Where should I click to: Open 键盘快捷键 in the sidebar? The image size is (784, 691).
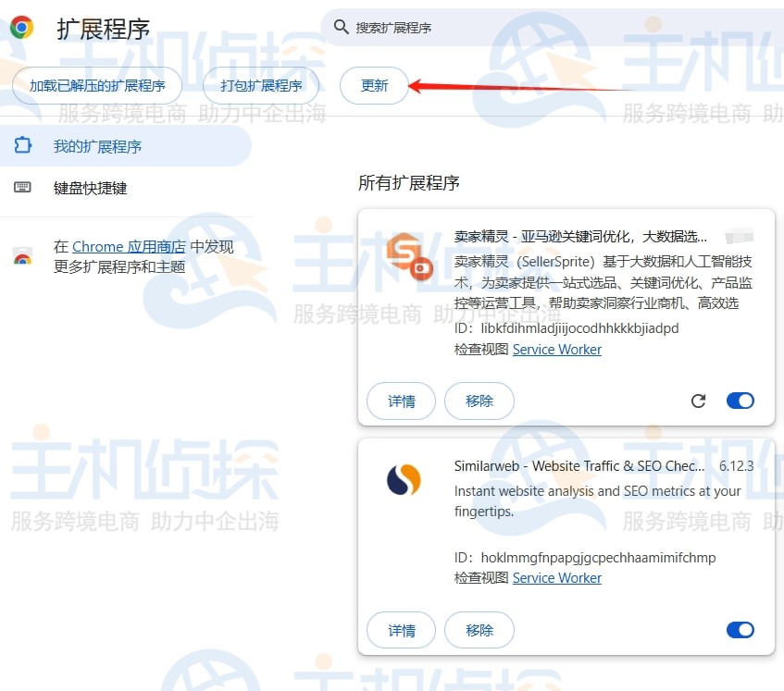90,188
